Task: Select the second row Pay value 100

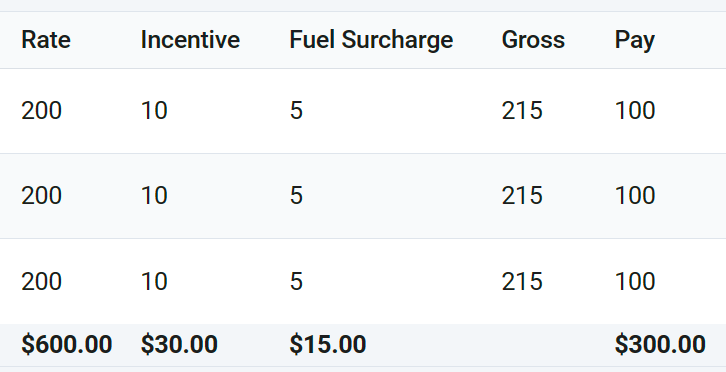Action: [635, 195]
